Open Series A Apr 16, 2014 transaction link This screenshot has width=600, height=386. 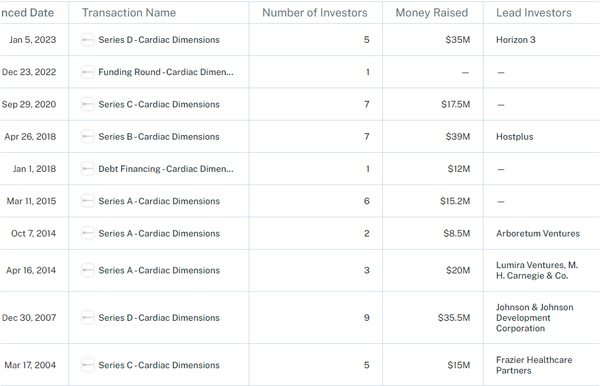(x=159, y=270)
